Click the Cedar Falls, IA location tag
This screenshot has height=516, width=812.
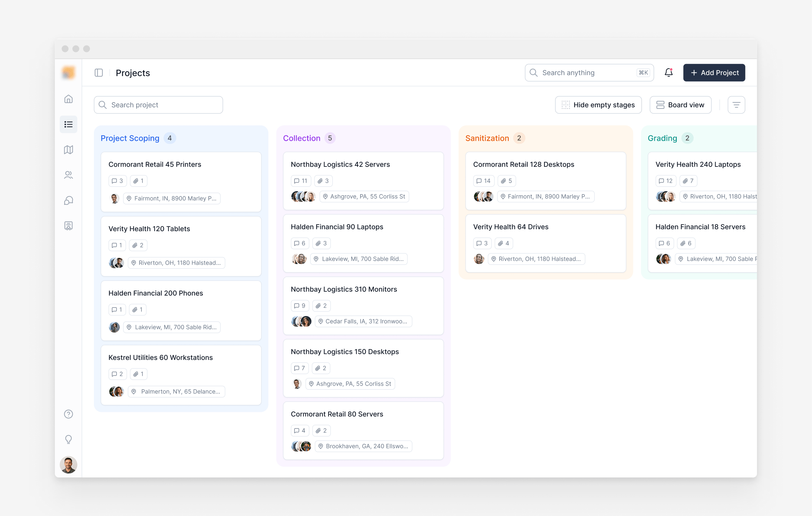coord(363,321)
